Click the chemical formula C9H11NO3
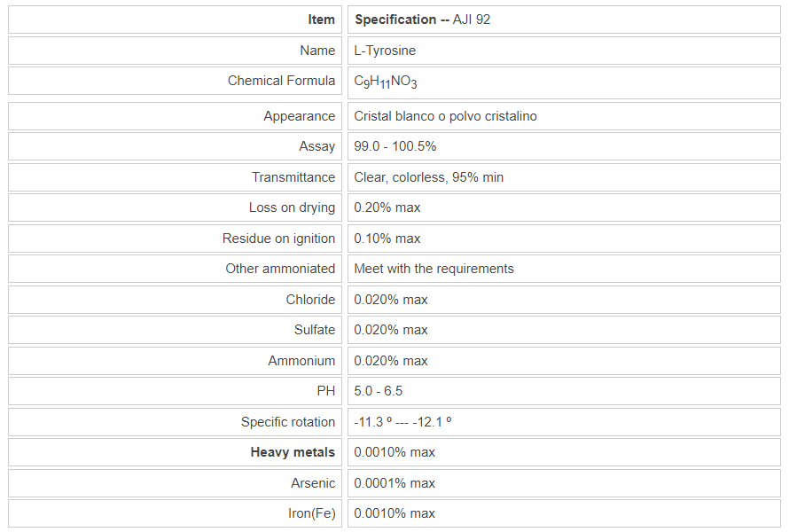 [386, 82]
